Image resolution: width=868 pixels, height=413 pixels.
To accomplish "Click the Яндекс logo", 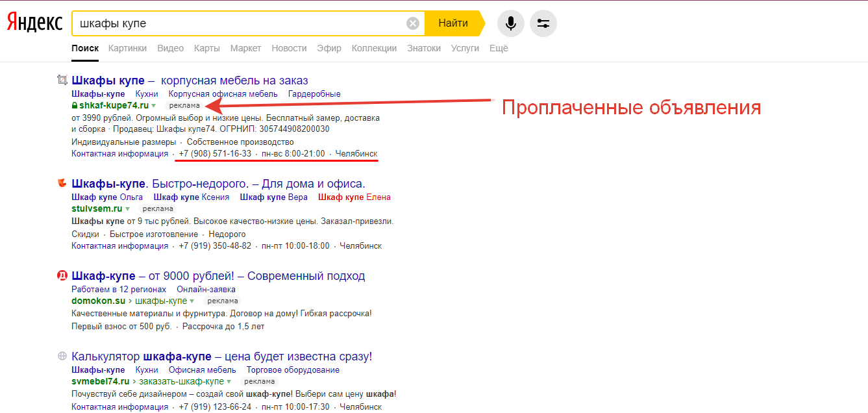I will pyautogui.click(x=35, y=23).
